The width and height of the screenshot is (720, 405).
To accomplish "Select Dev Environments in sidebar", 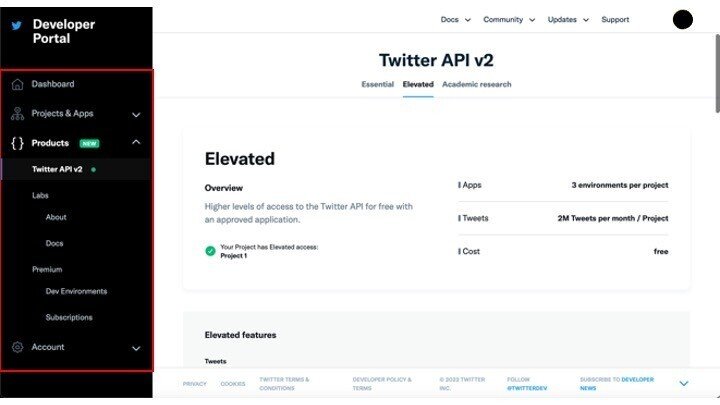I will pos(76,291).
